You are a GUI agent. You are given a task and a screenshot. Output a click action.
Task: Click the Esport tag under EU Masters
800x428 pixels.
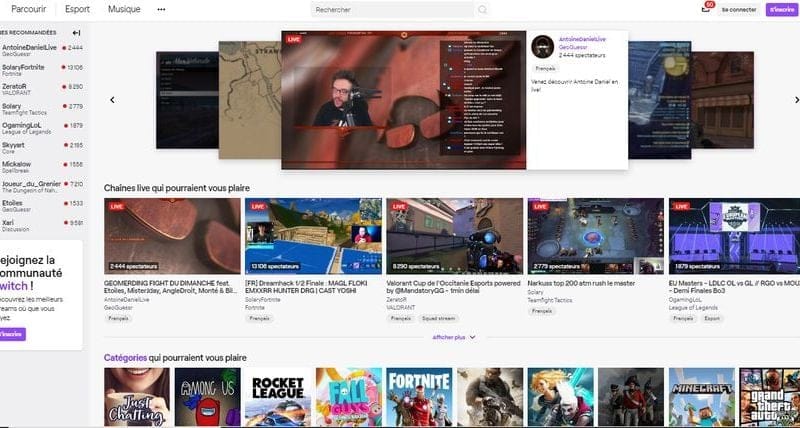tap(712, 318)
